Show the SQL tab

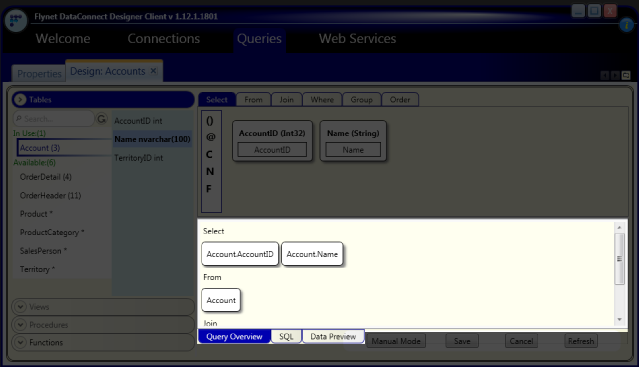pyautogui.click(x=286, y=336)
